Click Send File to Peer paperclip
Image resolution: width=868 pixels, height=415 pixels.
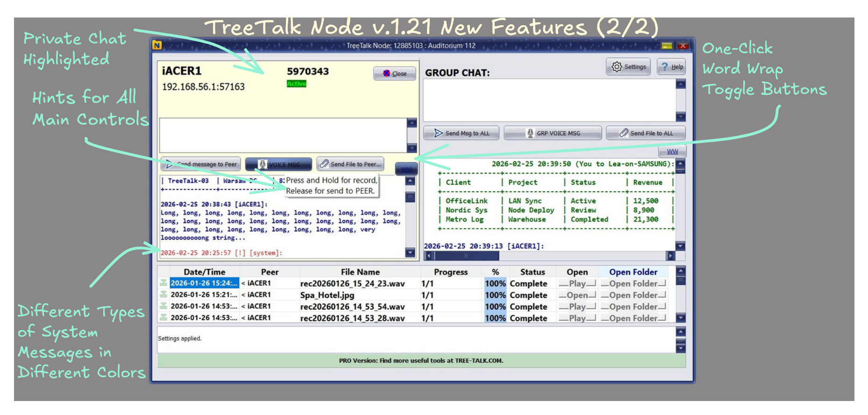[x=350, y=164]
